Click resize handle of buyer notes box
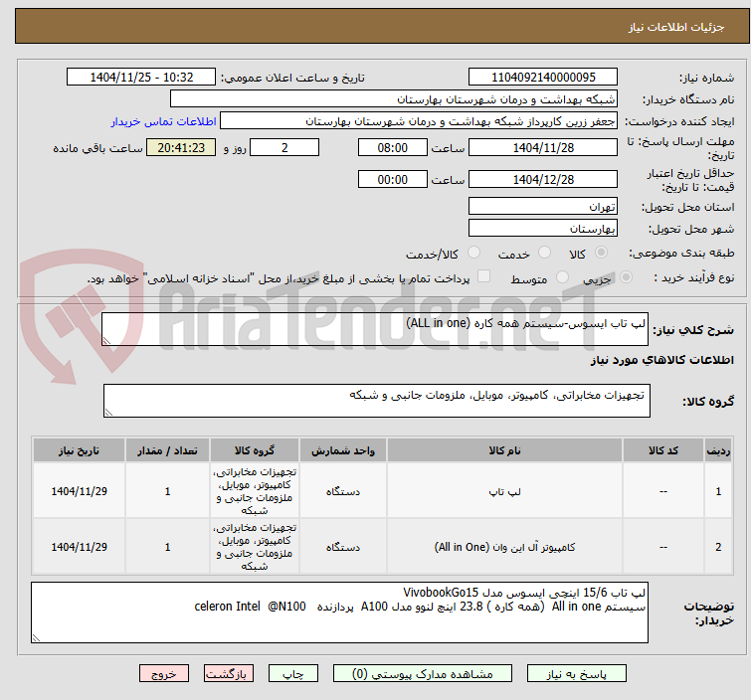Screen dimensions: 751x700 36,637
